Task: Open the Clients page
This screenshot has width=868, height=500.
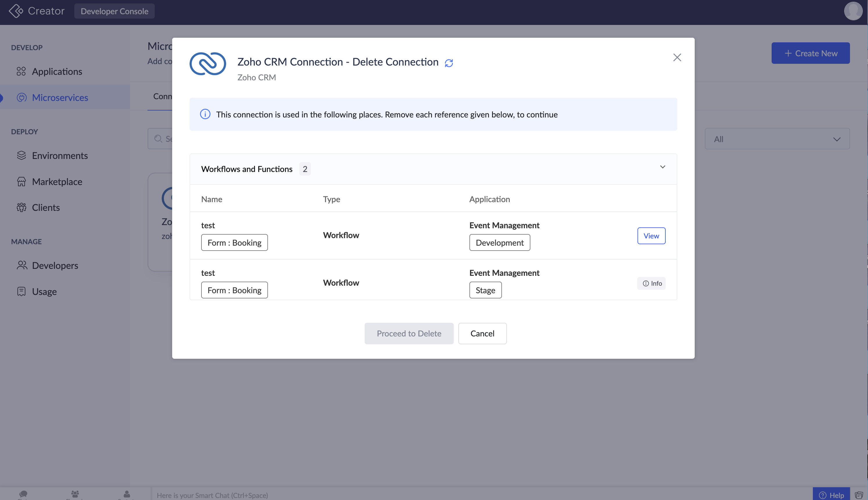Action: pyautogui.click(x=46, y=207)
